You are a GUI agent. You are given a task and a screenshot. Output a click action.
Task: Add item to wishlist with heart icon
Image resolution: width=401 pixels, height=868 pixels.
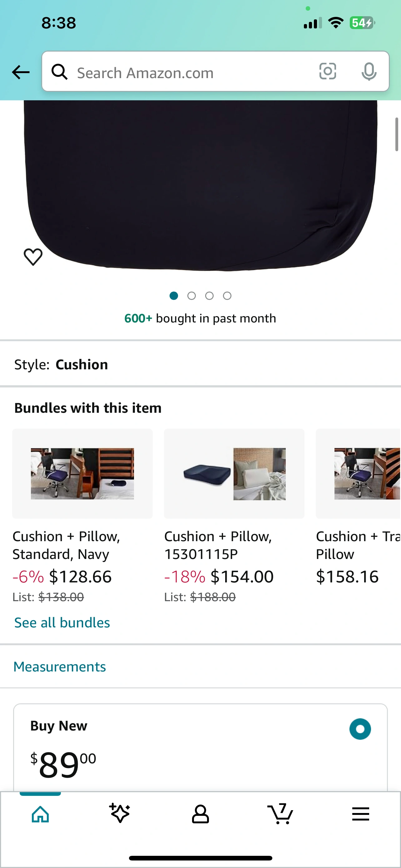point(33,257)
